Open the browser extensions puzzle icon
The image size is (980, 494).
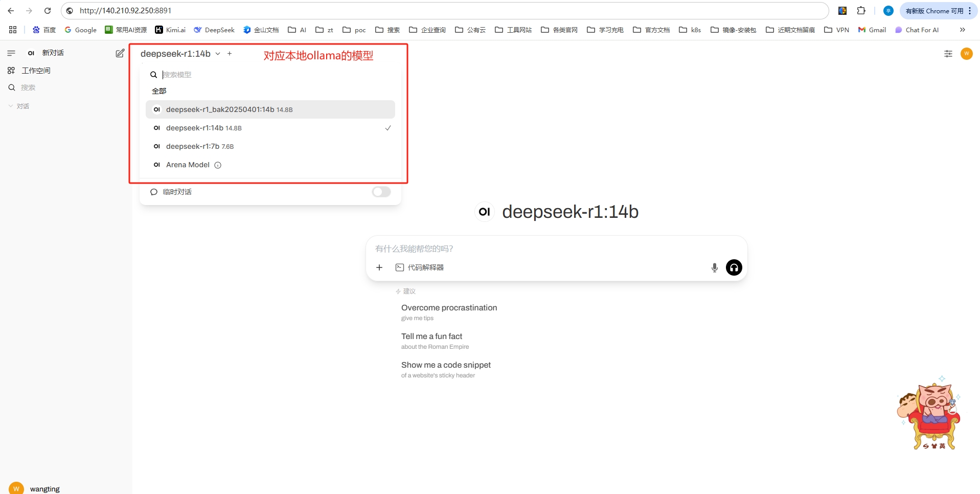[x=861, y=11]
